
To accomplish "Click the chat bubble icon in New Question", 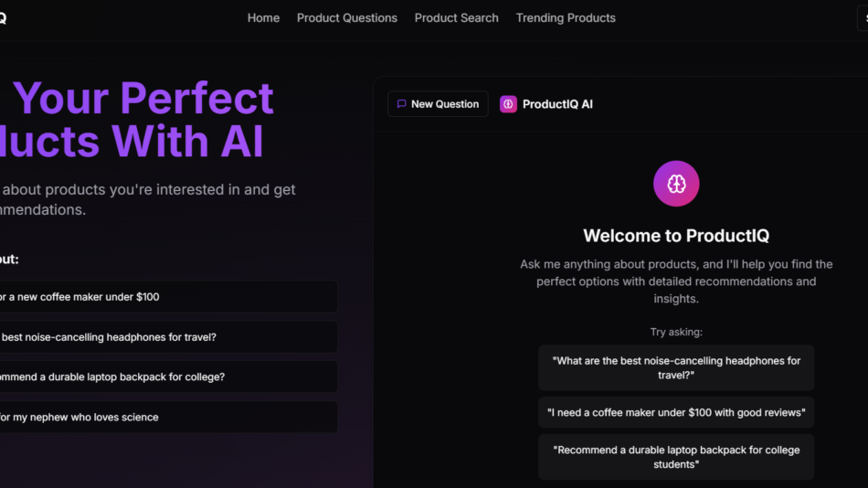I will 401,104.
